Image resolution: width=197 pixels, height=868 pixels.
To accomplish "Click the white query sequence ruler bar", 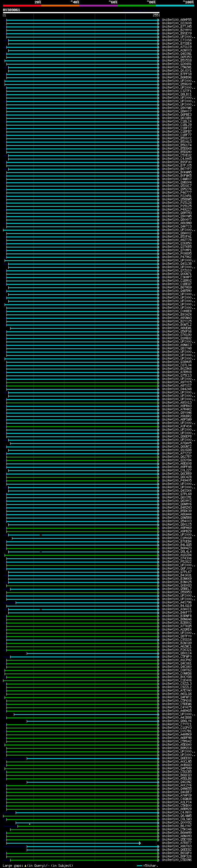I will click(x=81, y=13).
